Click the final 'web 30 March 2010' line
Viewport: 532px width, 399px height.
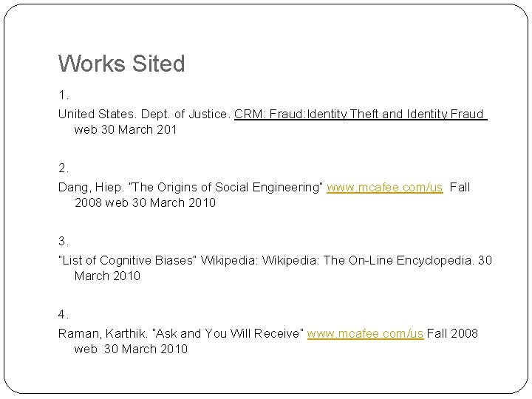[131, 349]
